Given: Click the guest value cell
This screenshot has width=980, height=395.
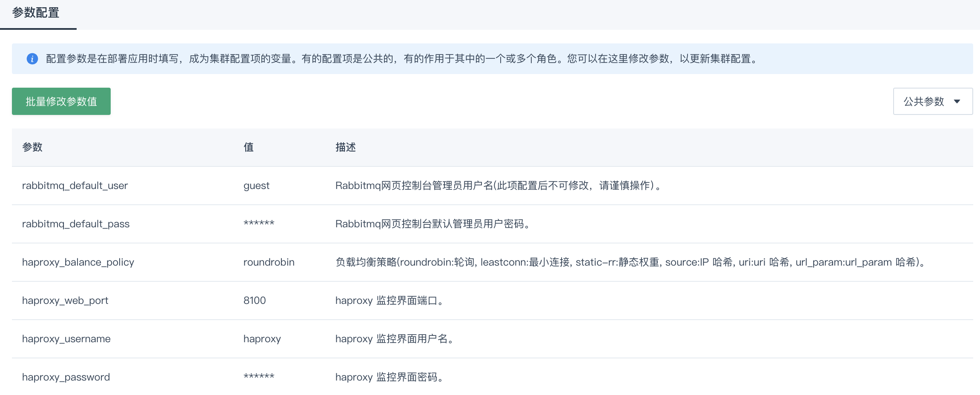Looking at the screenshot, I should pos(256,186).
